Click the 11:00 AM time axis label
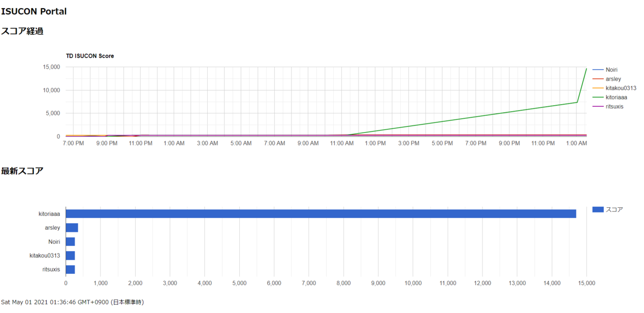 [342, 143]
